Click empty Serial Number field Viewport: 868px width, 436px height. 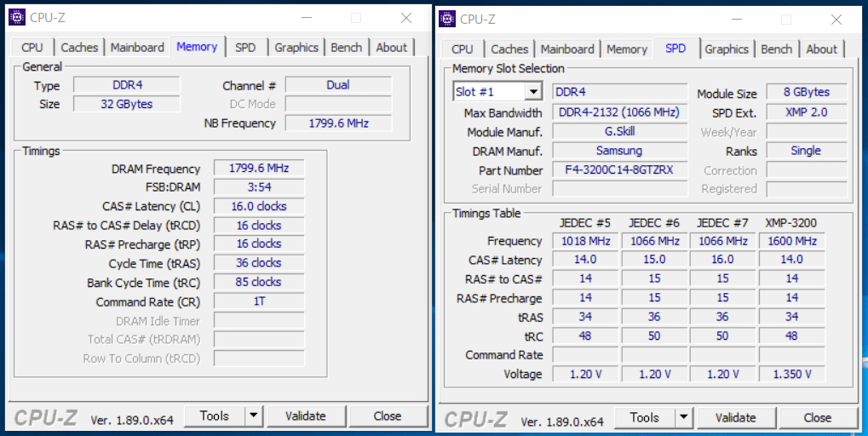[x=620, y=189]
